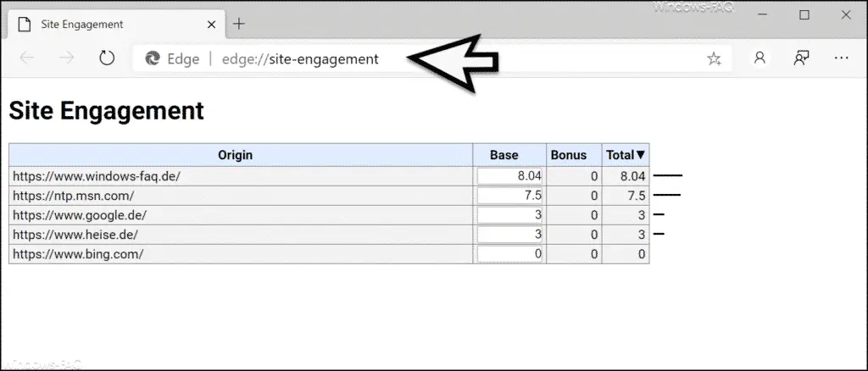868x371 pixels.
Task: Edit Base score field for windows-faq.de
Action: (509, 176)
